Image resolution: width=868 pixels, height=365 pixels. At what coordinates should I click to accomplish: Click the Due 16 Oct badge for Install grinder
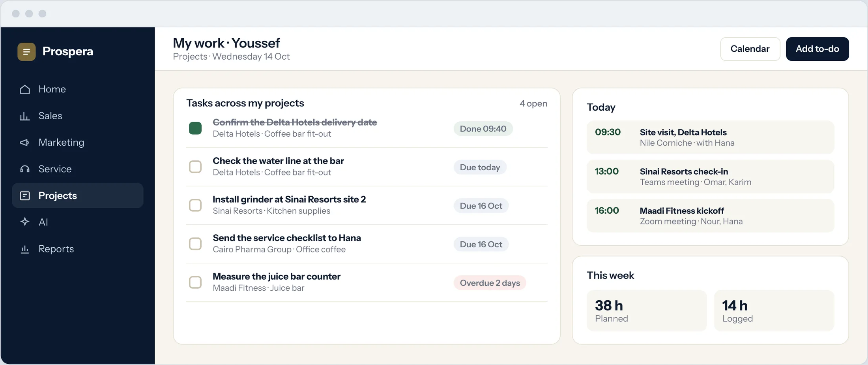click(481, 206)
